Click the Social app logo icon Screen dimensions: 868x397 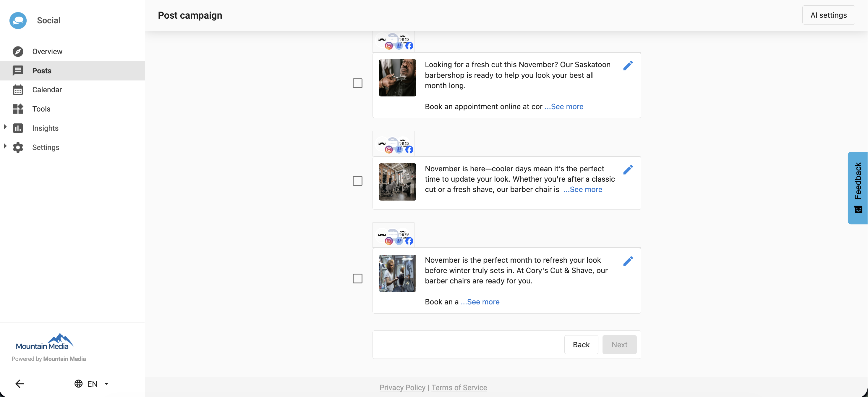pyautogui.click(x=18, y=20)
